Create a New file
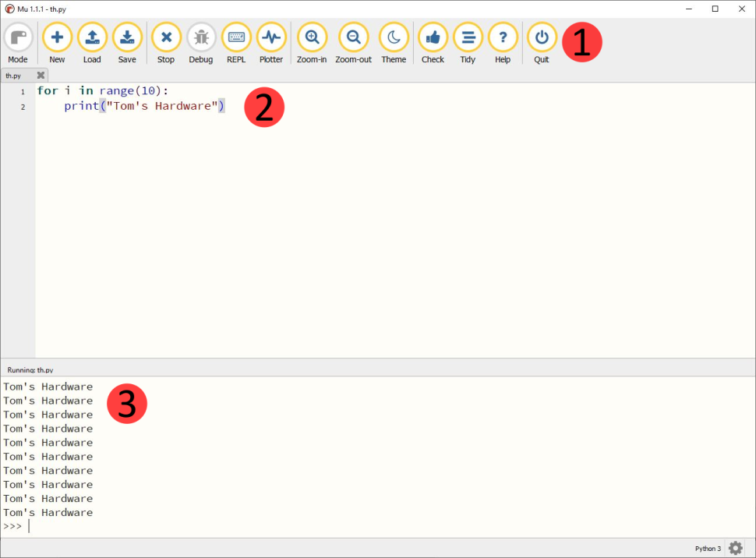This screenshot has width=756, height=558. point(57,43)
